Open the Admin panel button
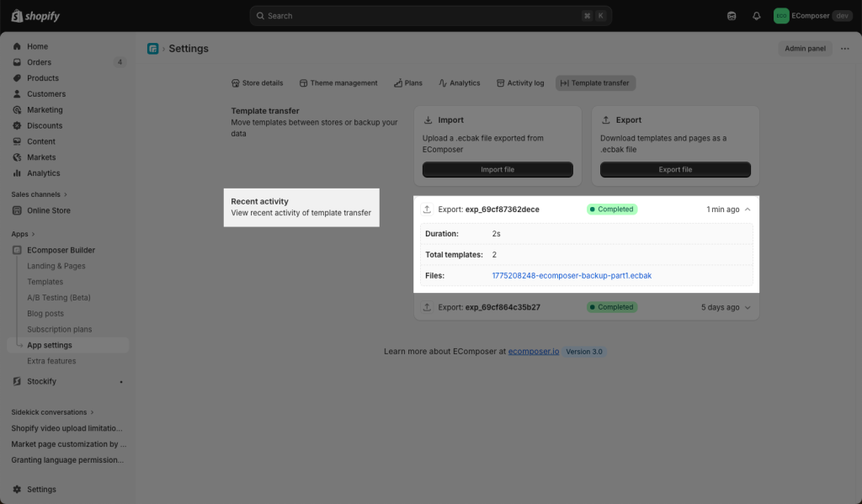This screenshot has width=862, height=504. pos(805,49)
